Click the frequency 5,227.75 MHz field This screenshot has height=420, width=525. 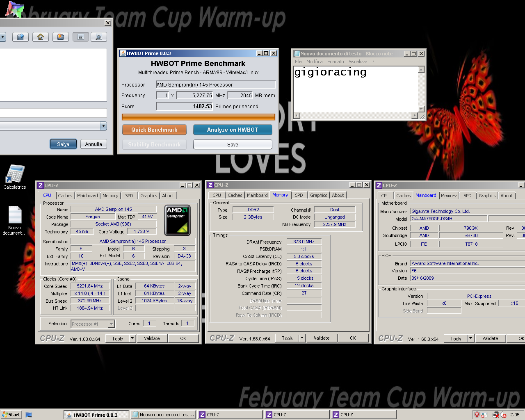point(195,95)
